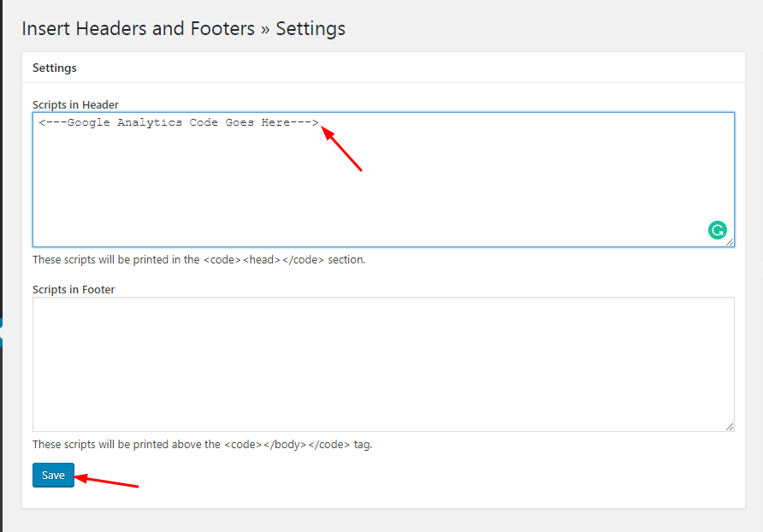Click the body tag description text
This screenshot has height=532, width=763.
[202, 444]
